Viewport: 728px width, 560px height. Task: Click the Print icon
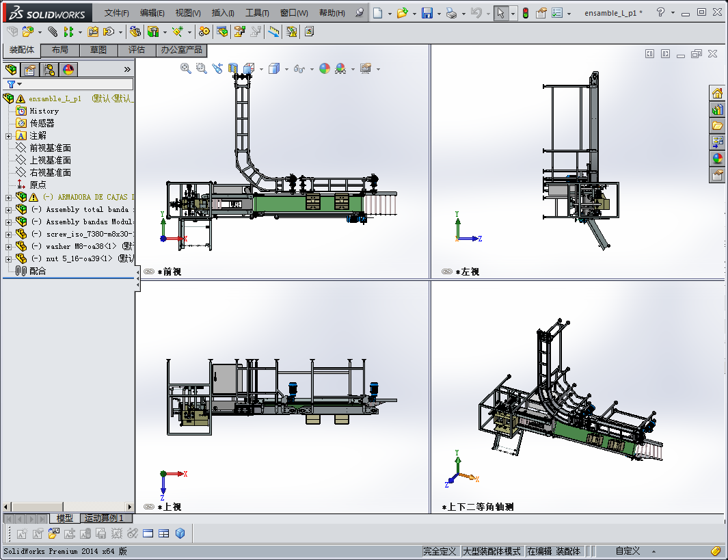[451, 13]
